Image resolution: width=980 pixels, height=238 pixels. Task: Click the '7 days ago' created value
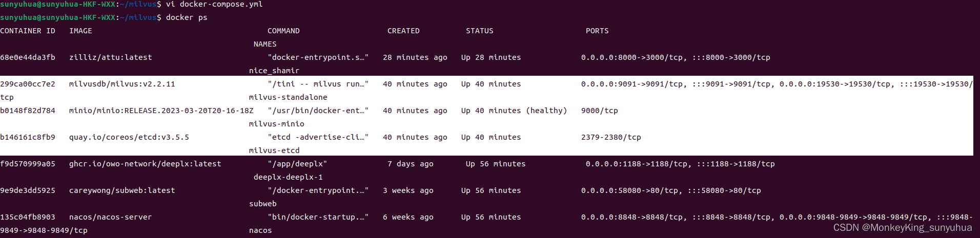[x=411, y=164]
